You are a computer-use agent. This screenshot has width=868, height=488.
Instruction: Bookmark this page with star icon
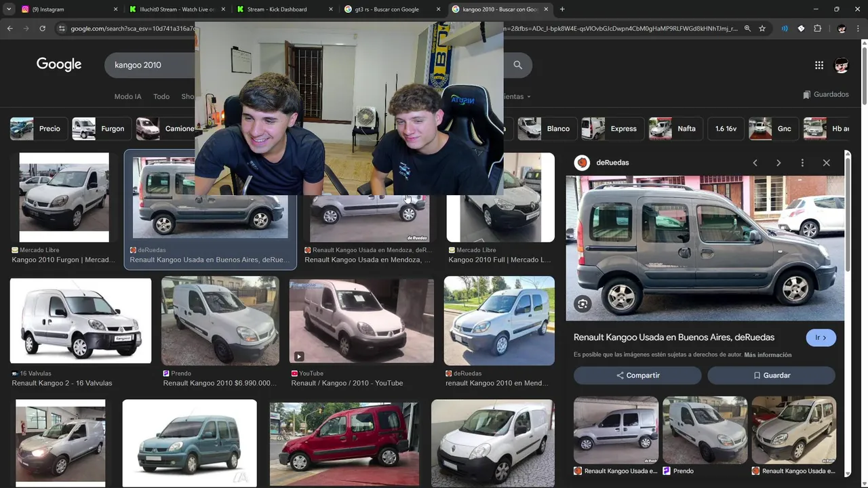point(762,28)
